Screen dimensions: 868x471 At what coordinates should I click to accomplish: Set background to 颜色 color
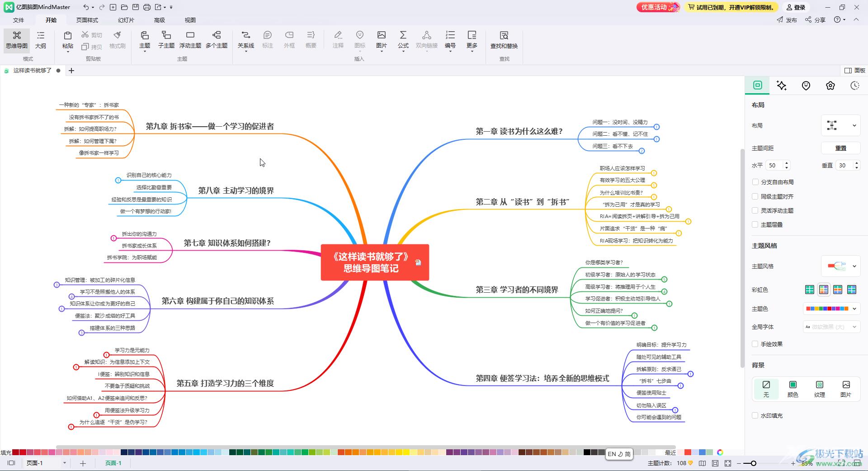point(793,389)
